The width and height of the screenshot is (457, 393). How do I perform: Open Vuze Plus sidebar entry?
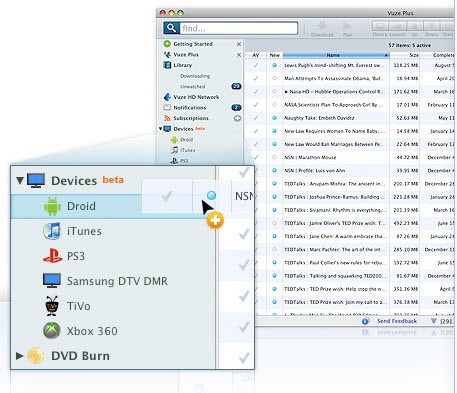(x=186, y=55)
